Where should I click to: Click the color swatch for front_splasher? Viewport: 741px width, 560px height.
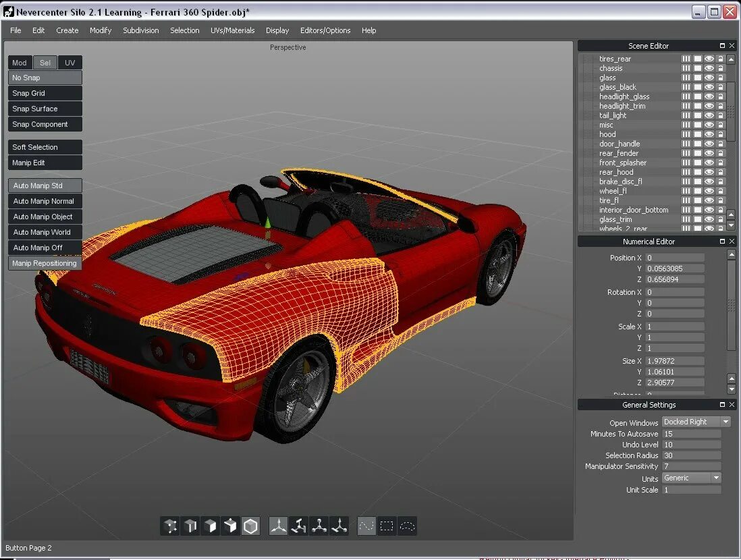[698, 163]
